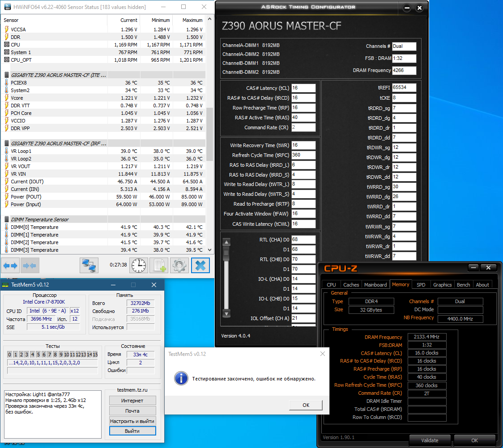
Task: Click the Выйти button in TestMem5
Action: tap(132, 431)
